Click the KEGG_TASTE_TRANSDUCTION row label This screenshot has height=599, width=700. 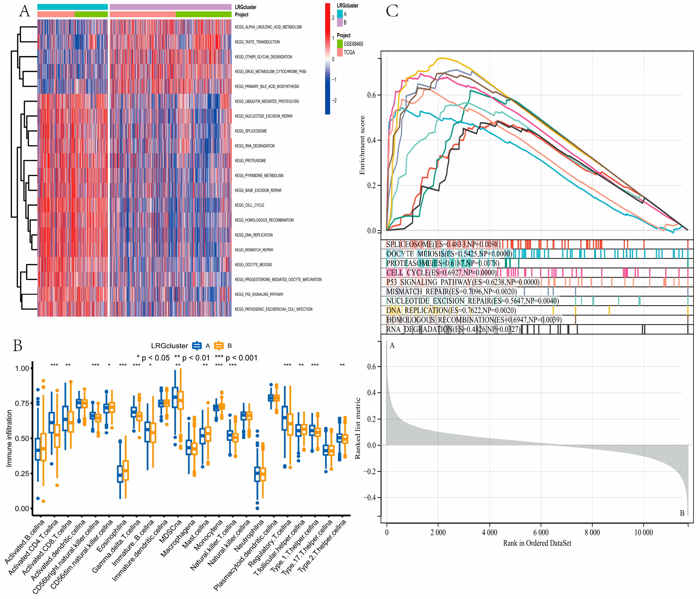coord(257,42)
